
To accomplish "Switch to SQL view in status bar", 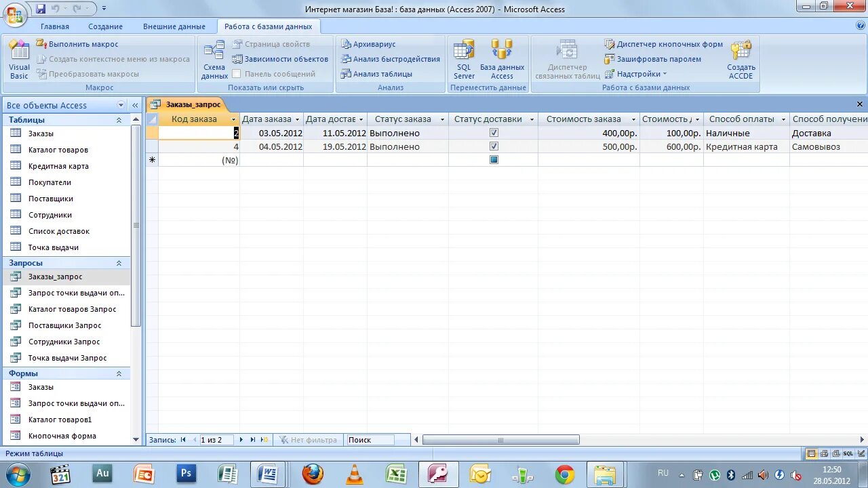I will tap(848, 453).
